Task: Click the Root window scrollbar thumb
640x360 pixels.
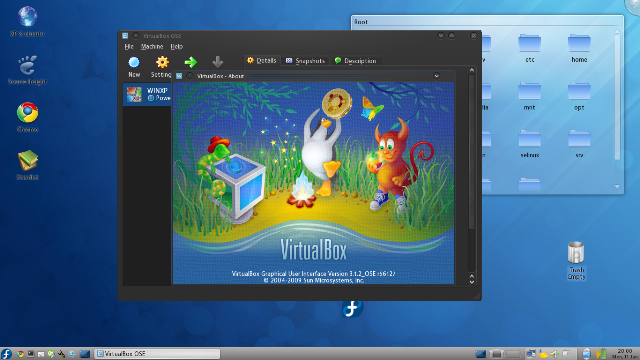Action: coord(617,98)
